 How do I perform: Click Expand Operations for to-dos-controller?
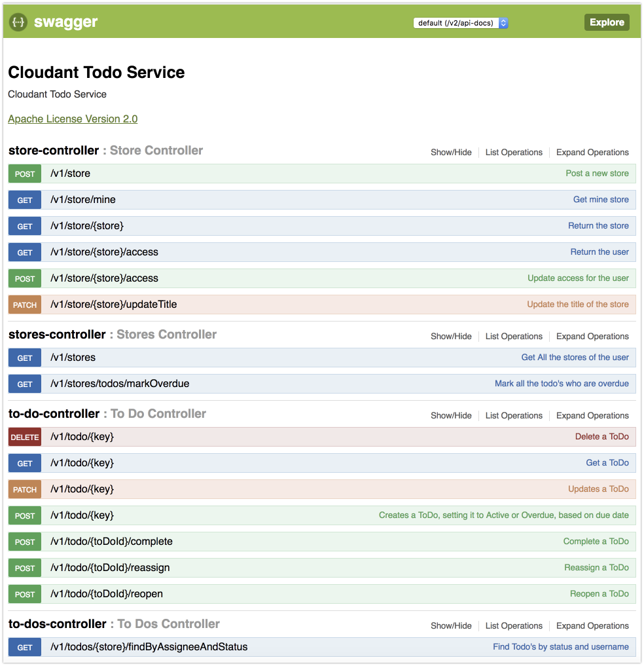pos(592,626)
